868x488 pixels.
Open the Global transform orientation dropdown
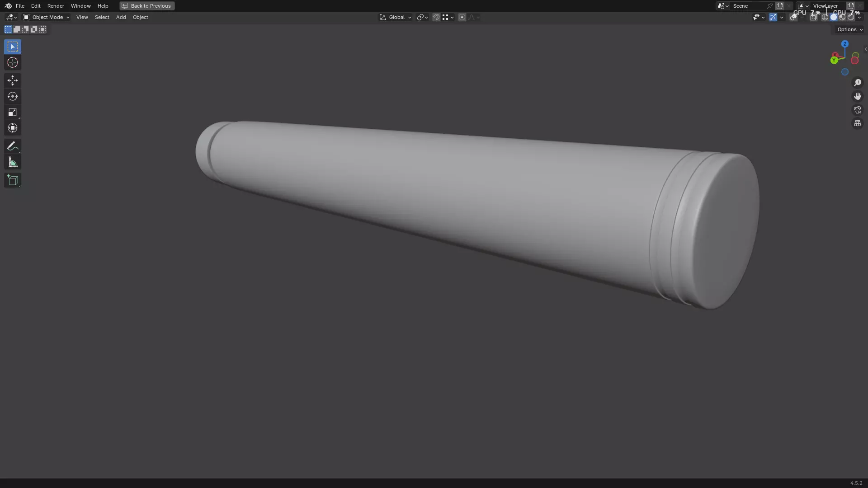click(396, 17)
